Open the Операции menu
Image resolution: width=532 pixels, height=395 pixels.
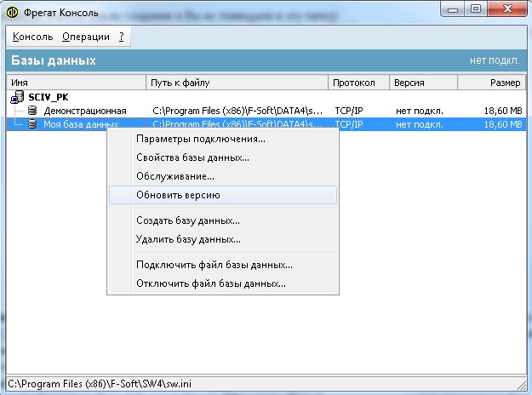[x=85, y=37]
